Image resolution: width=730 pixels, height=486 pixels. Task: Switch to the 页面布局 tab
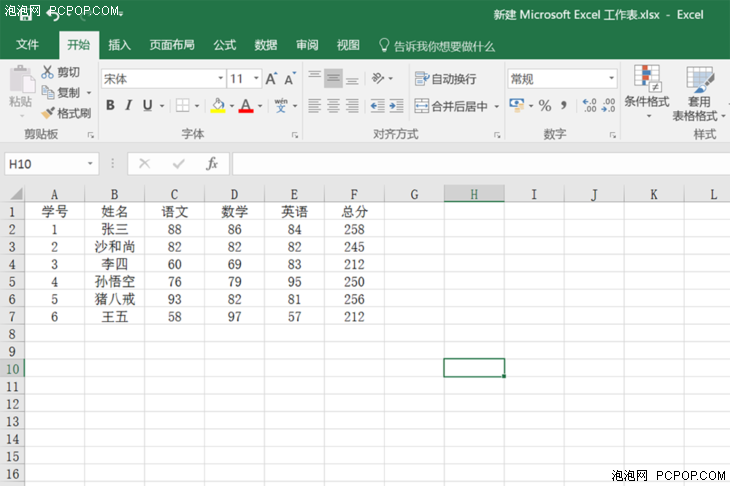pos(172,45)
